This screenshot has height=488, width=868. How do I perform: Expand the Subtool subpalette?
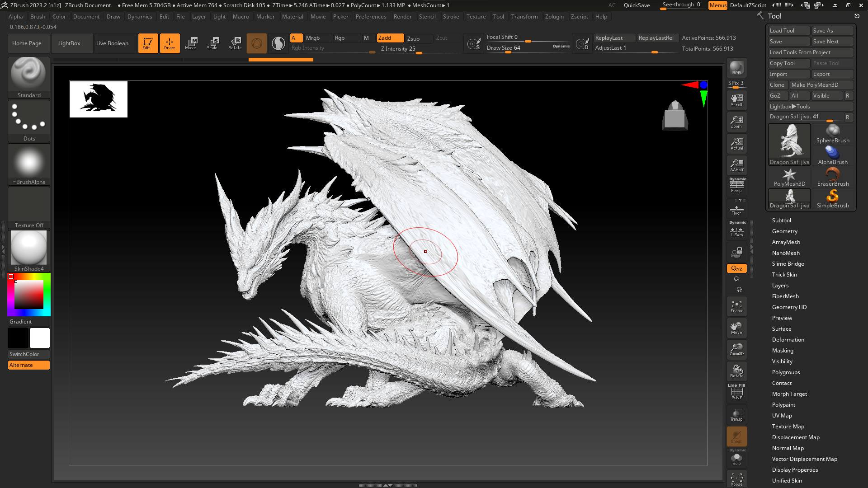[781, 221]
